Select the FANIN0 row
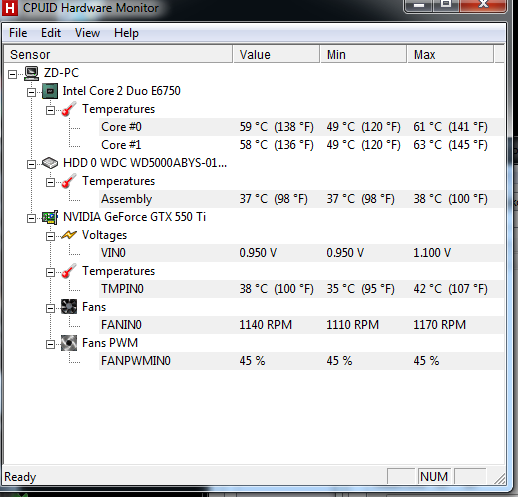The height and width of the screenshot is (497, 518). coord(301,325)
